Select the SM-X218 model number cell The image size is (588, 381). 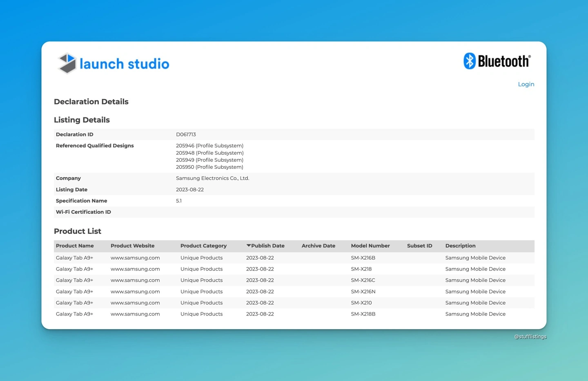[x=361, y=269]
